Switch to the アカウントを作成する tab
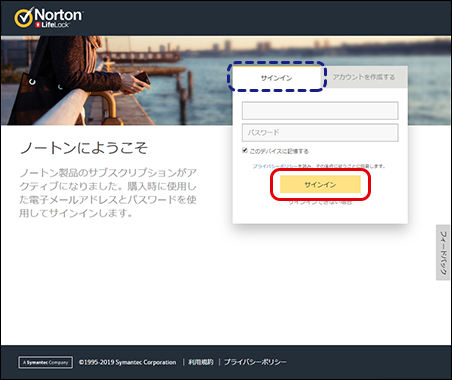 coord(364,77)
